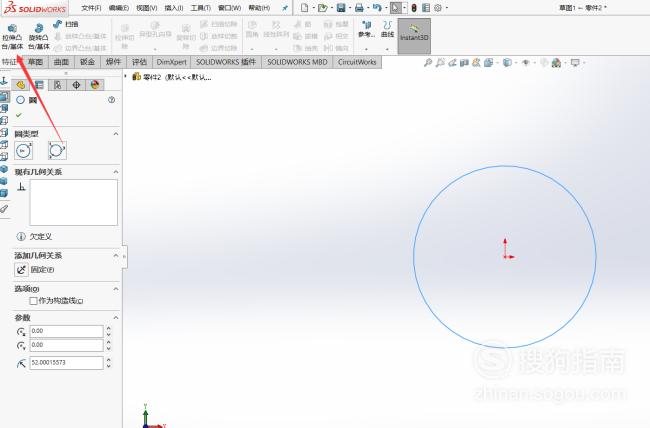Open the ConfigurationManager tab
Viewport: 650px width, 428px height.
coord(58,85)
